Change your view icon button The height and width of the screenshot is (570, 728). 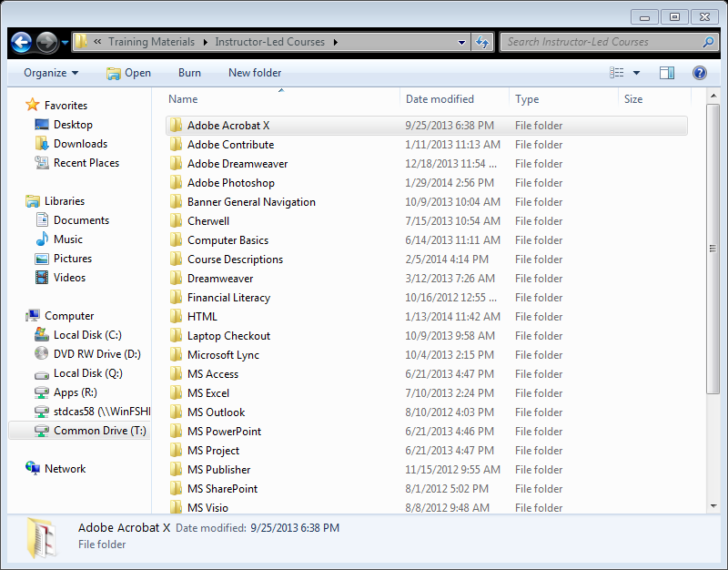[x=617, y=73]
